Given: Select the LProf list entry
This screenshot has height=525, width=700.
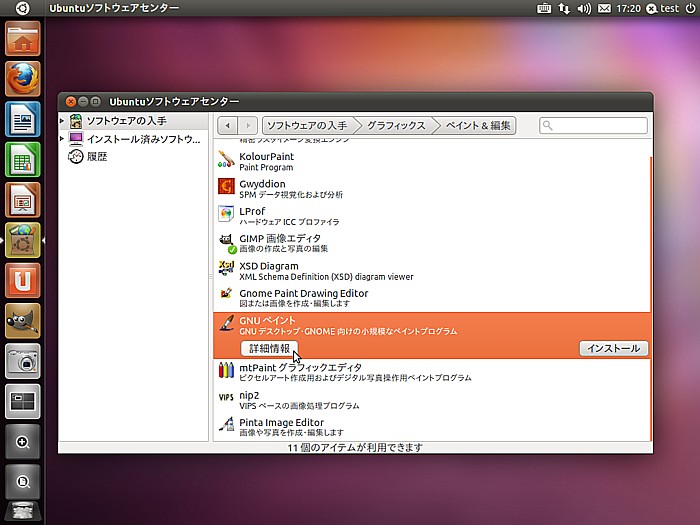Looking at the screenshot, I should point(432,216).
